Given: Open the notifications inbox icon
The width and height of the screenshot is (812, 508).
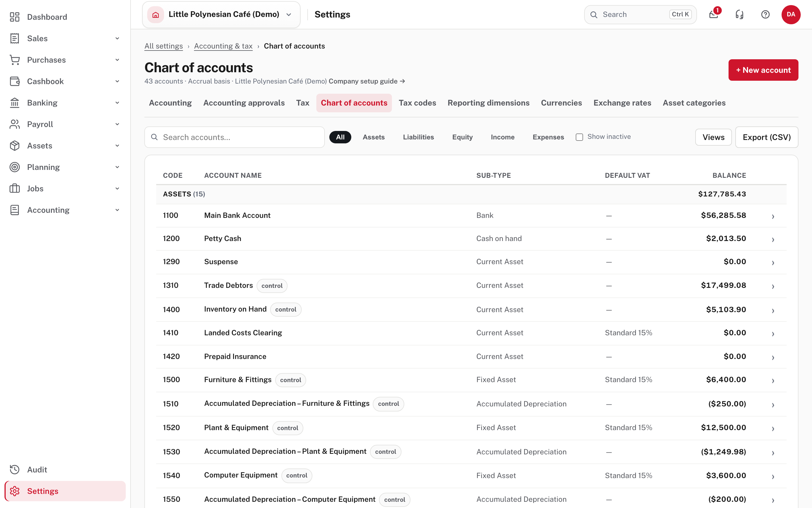Looking at the screenshot, I should [714, 14].
